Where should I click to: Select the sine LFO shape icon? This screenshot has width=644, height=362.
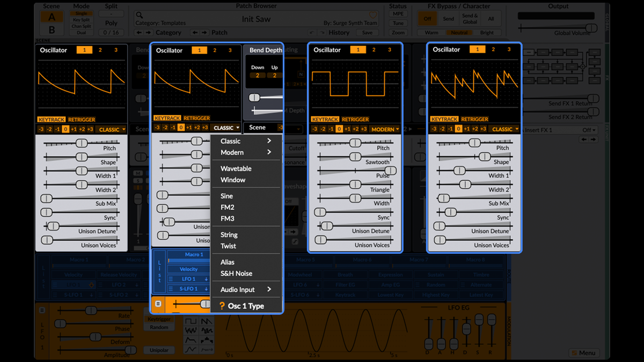tap(191, 350)
